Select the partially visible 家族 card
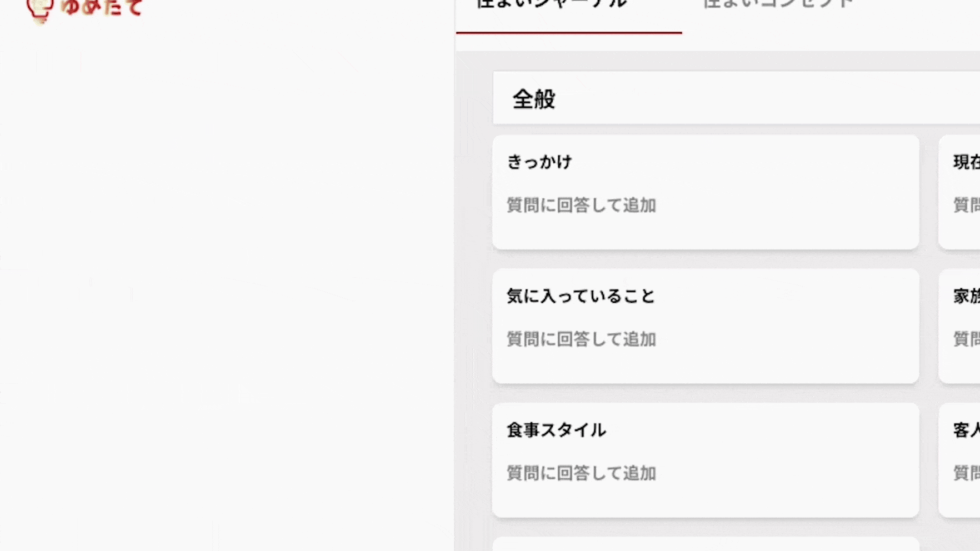 (x=966, y=296)
